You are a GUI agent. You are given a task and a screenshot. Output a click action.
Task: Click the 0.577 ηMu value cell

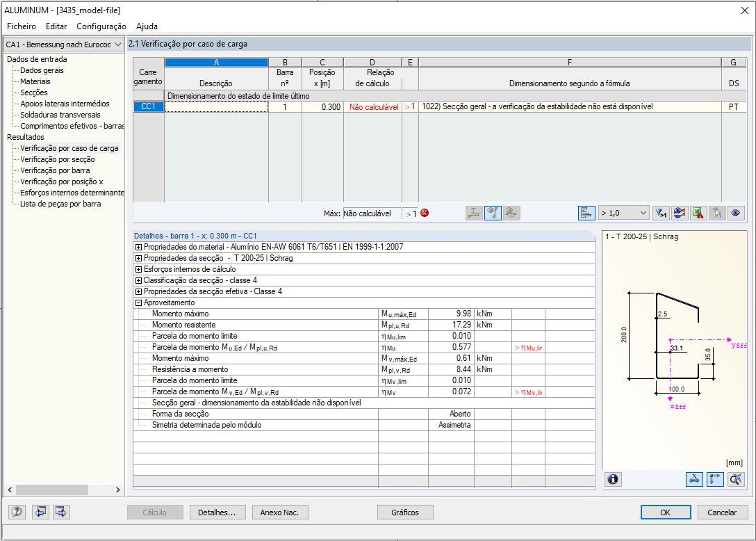tap(451, 347)
